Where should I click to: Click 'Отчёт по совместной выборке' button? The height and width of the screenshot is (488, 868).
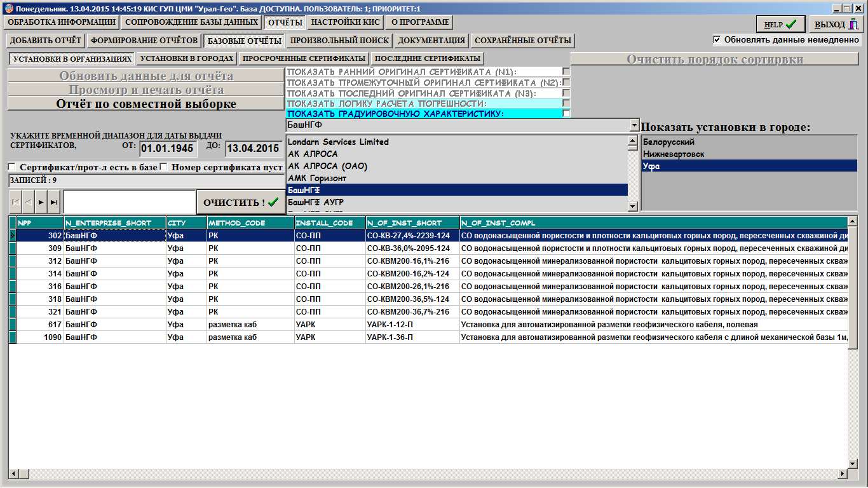[146, 104]
